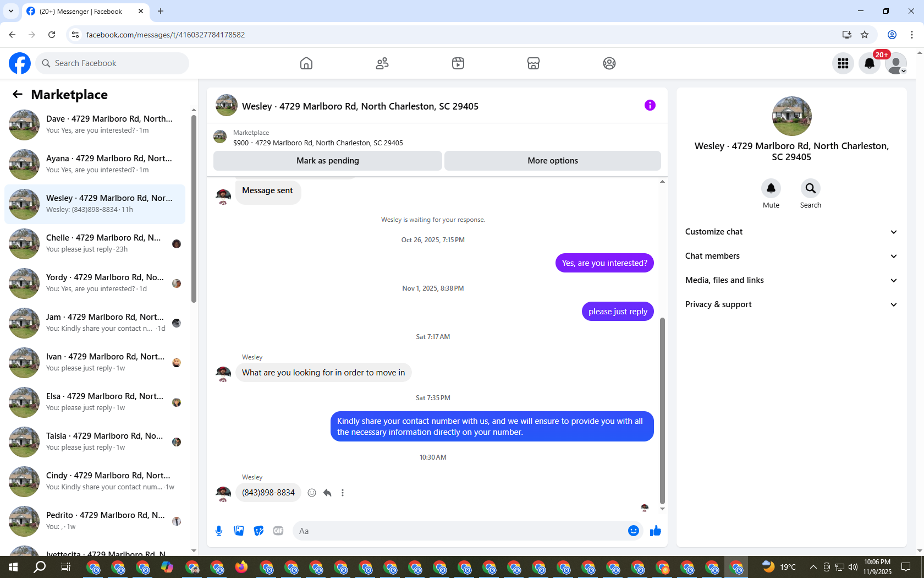Open Cindy's conversation
Screen dimensions: 924x578
click(95, 482)
